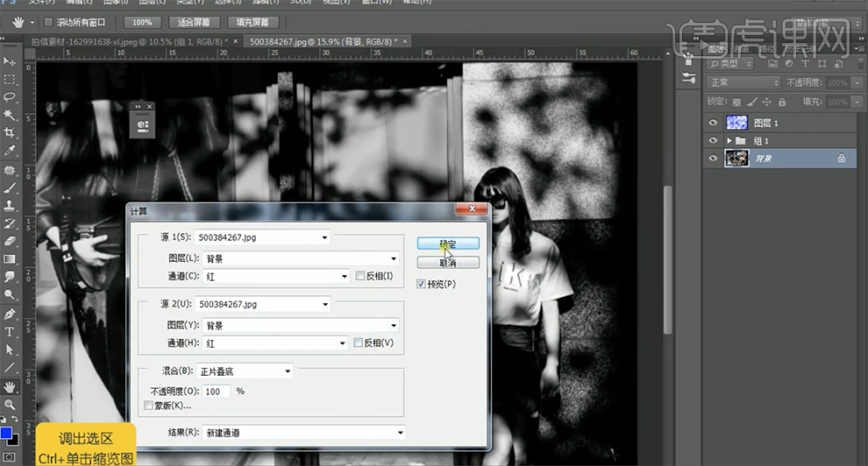Switch to 通道 channels tab
The width and height of the screenshot is (868, 466).
tap(742, 49)
